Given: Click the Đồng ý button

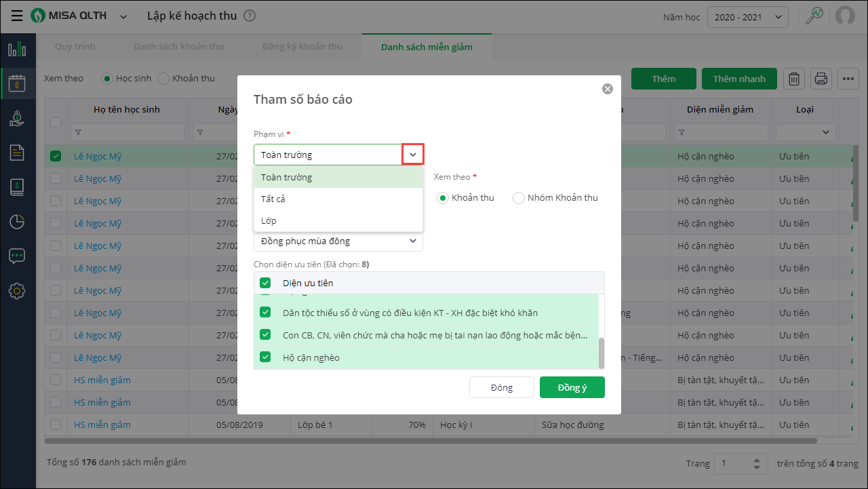Looking at the screenshot, I should [572, 387].
